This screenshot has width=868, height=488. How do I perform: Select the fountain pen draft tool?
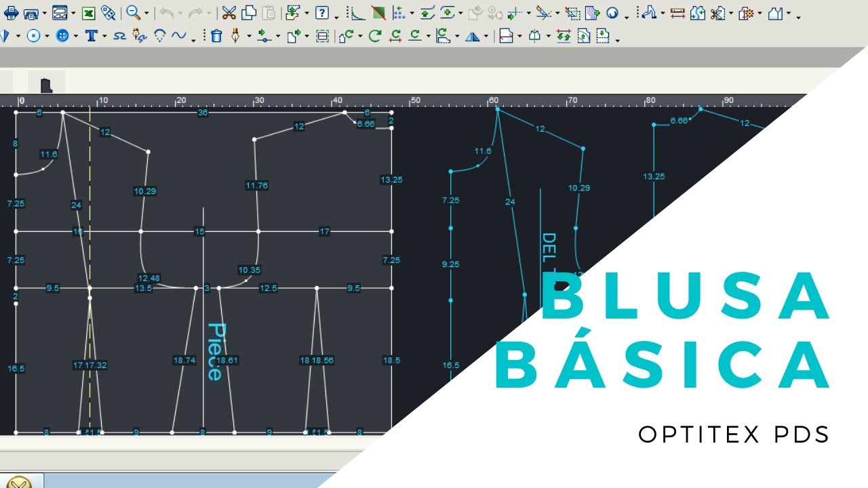(x=235, y=36)
